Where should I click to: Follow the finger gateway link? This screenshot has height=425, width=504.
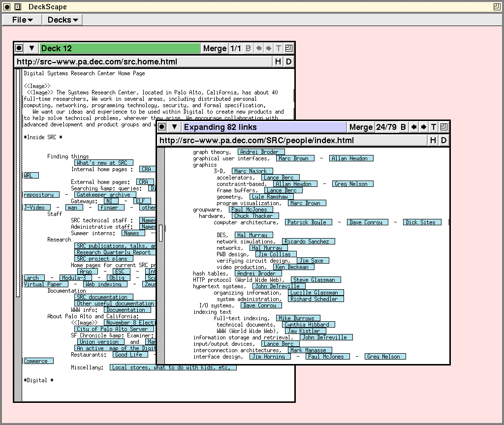tap(111, 208)
